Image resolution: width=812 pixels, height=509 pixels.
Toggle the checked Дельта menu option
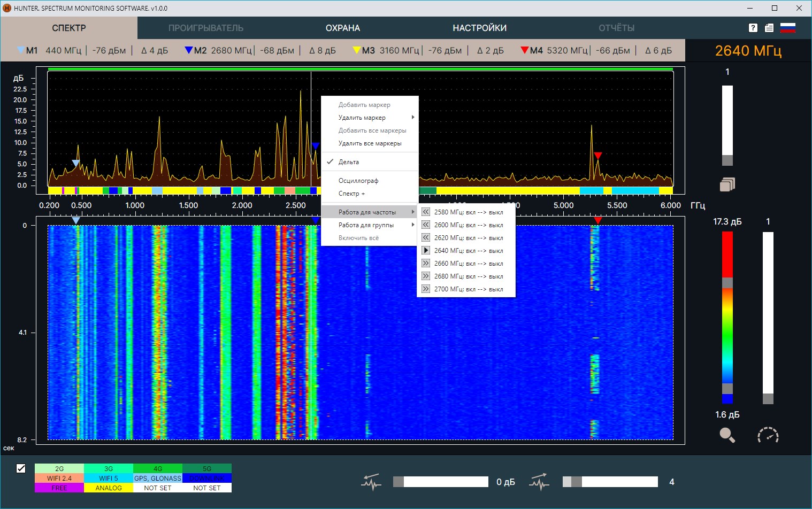click(x=349, y=162)
